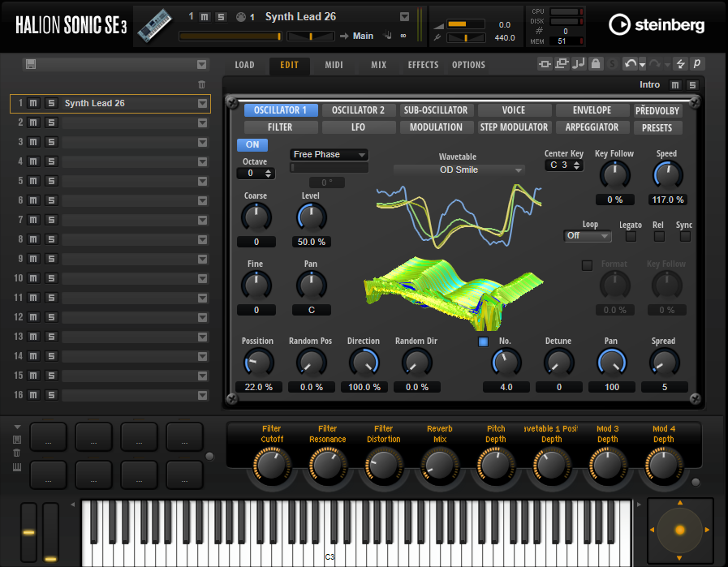This screenshot has height=567, width=728.
Task: Switch to the MIDI tab
Action: point(334,65)
